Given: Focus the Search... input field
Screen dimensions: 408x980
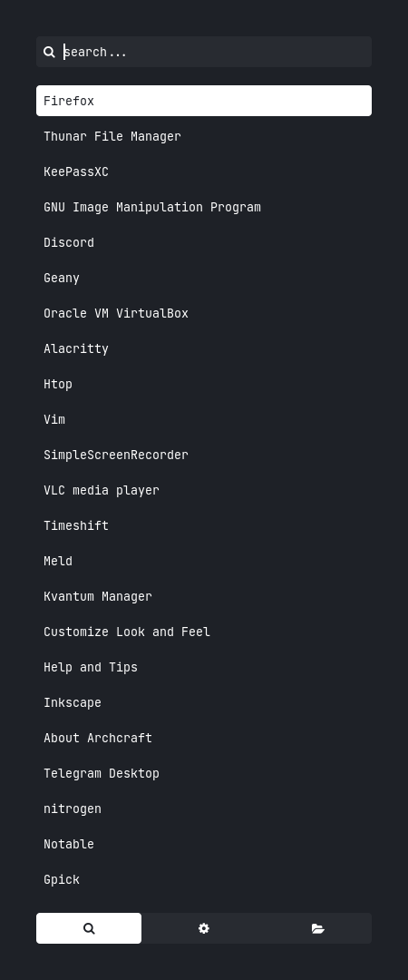Looking at the screenshot, I should point(216,52).
